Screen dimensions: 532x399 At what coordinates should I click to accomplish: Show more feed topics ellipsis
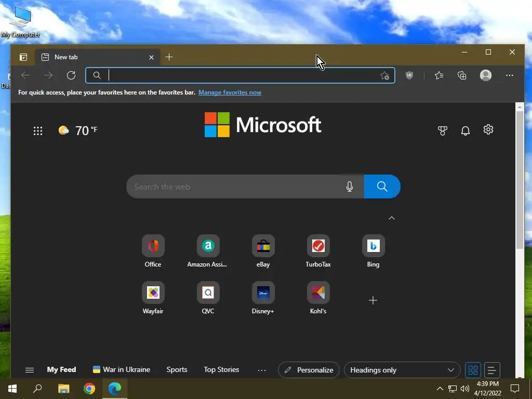tap(262, 370)
